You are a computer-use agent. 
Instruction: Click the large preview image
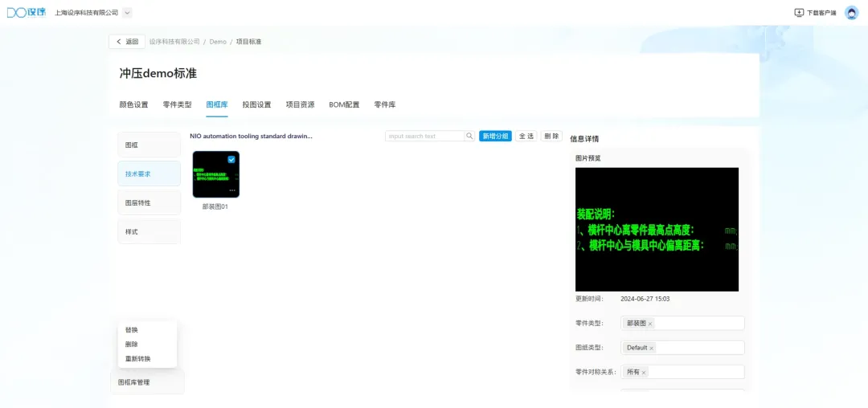(657, 230)
